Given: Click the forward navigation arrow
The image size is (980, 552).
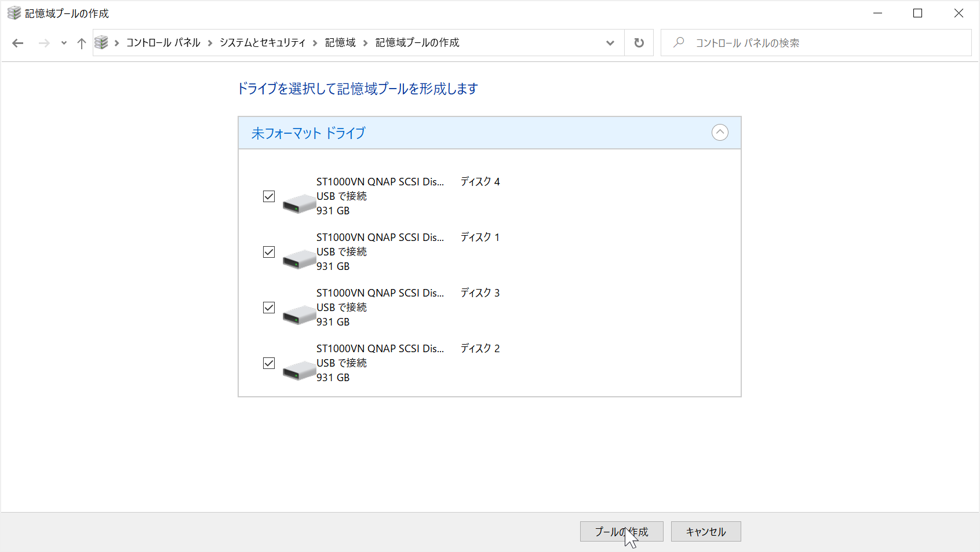Looking at the screenshot, I should (x=44, y=42).
